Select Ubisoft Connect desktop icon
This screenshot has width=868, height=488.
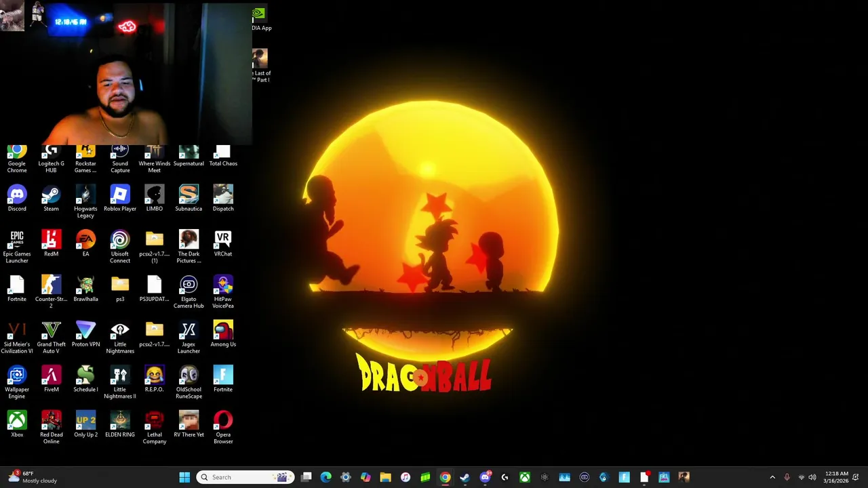(120, 247)
